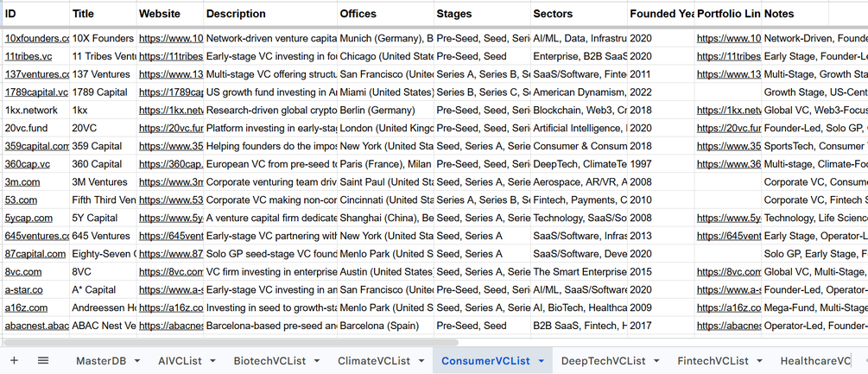The height and width of the screenshot is (374, 868).
Task: Select the Founded Year header cell
Action: pyautogui.click(x=662, y=14)
